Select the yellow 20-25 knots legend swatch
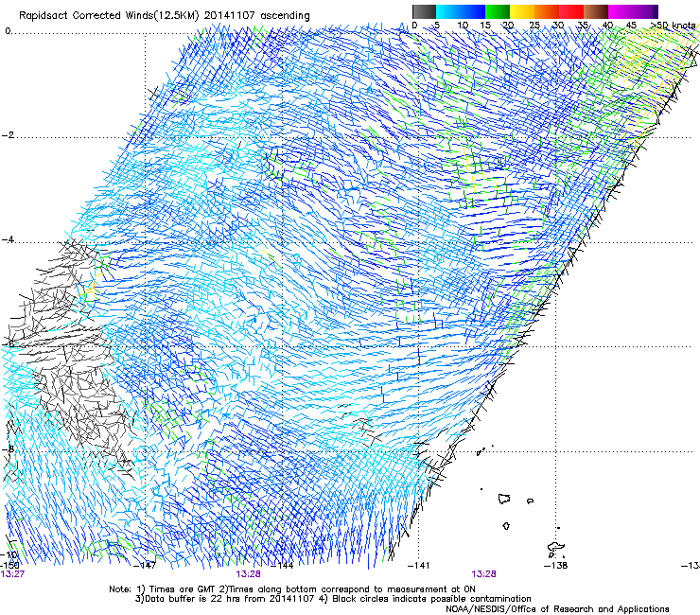 click(522, 11)
